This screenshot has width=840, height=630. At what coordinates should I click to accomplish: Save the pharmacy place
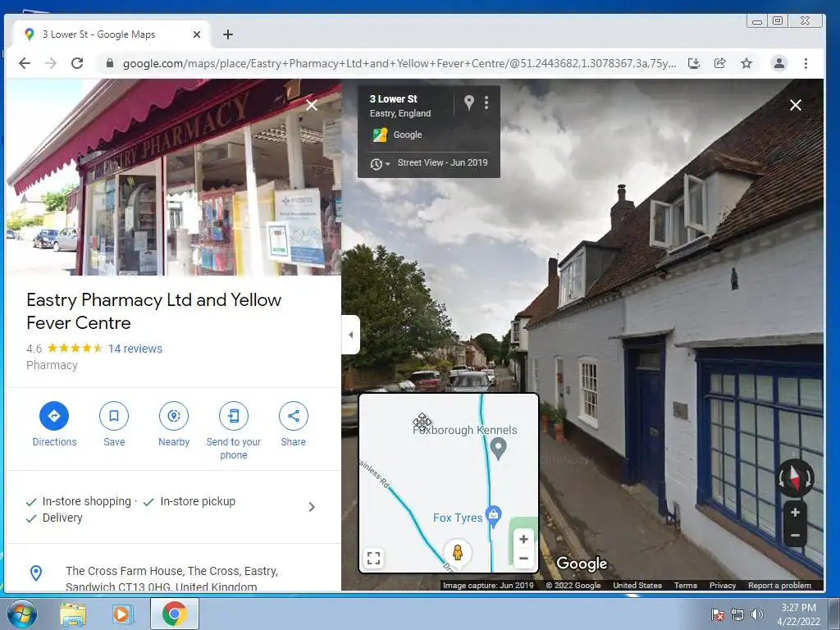click(114, 416)
